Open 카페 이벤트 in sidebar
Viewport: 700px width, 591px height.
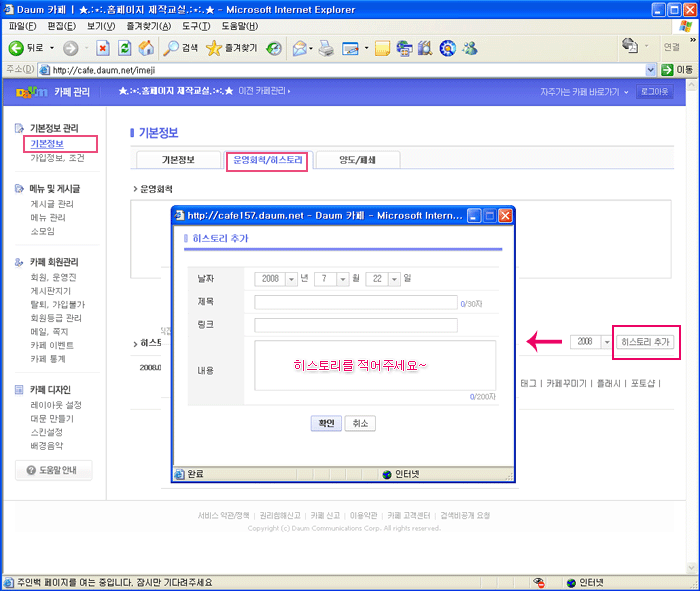click(x=52, y=345)
